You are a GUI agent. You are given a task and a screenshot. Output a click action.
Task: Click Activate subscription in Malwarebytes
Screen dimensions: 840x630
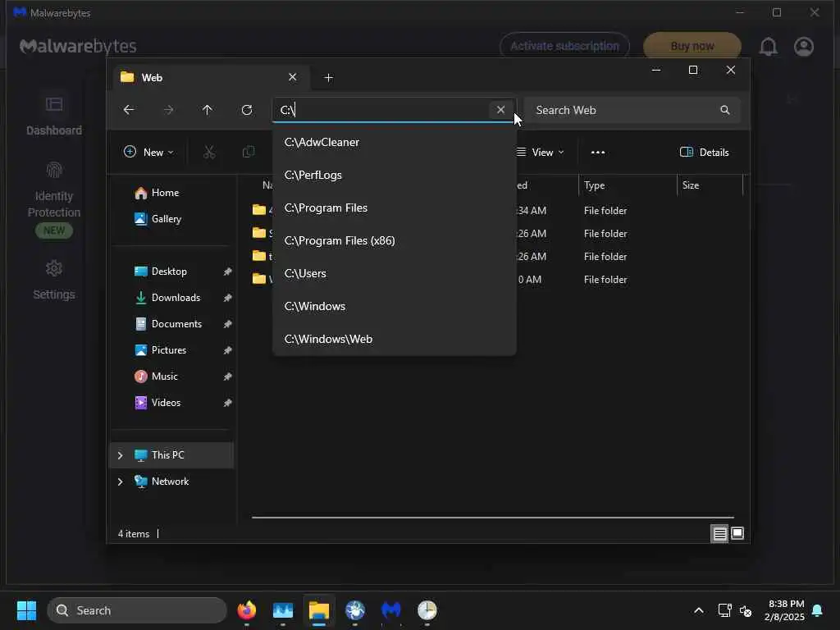(564, 47)
